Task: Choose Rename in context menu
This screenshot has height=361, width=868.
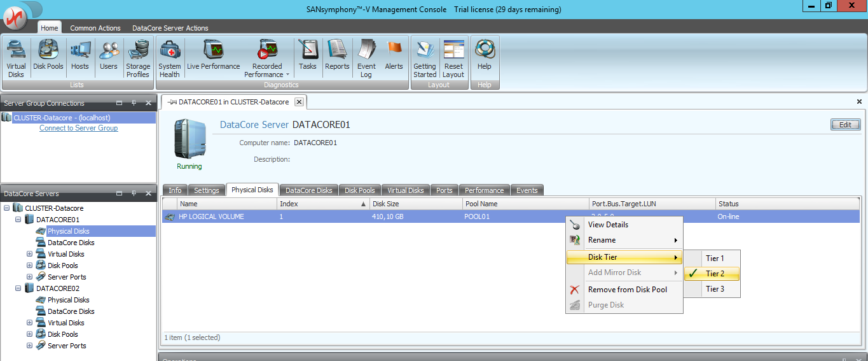Action: click(x=624, y=240)
